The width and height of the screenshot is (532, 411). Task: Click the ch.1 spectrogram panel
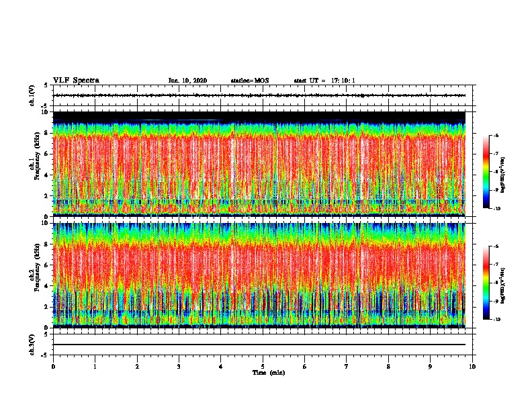point(259,164)
